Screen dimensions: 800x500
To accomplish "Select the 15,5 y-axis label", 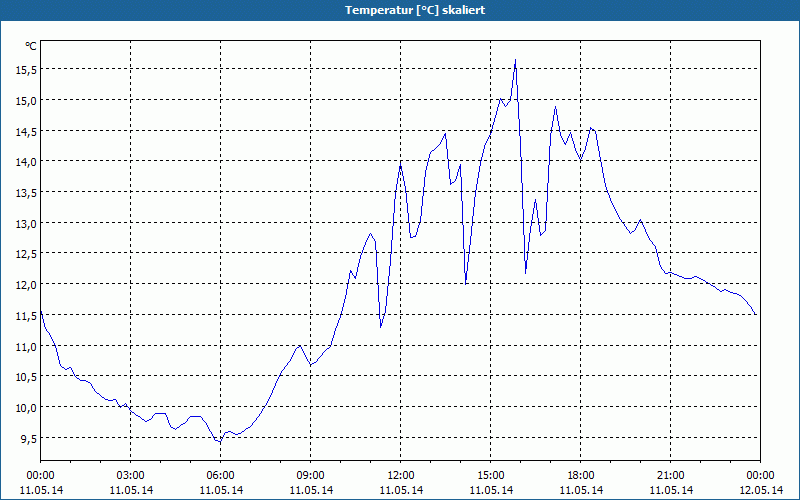I will [26, 70].
